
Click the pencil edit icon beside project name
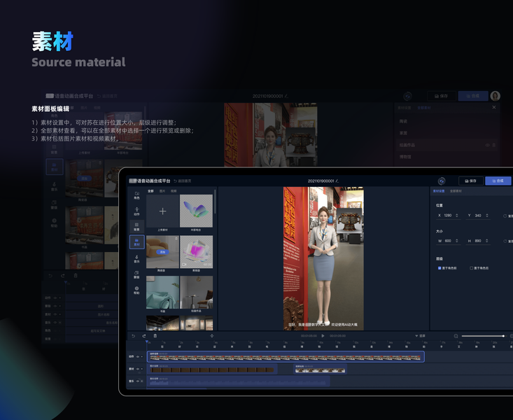[x=337, y=181]
